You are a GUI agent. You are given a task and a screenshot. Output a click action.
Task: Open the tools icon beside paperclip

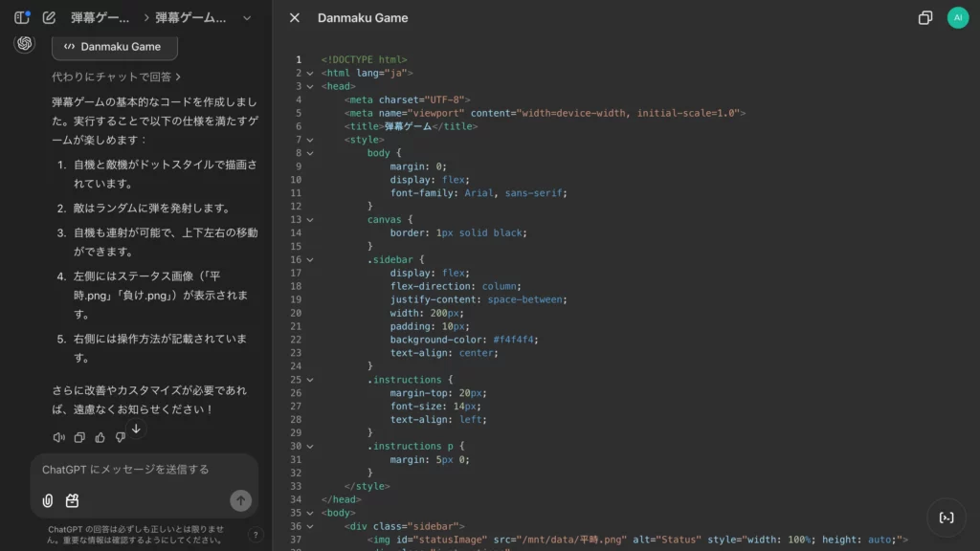pyautogui.click(x=72, y=500)
